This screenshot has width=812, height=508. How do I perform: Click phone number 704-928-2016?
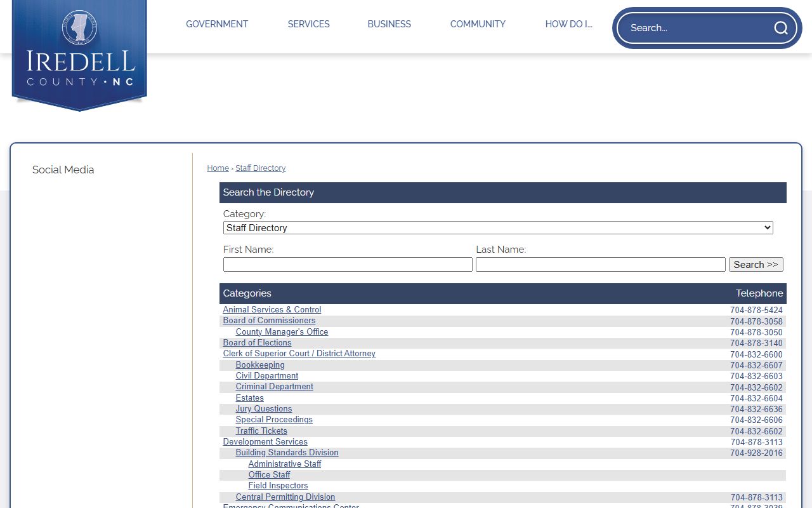click(756, 453)
